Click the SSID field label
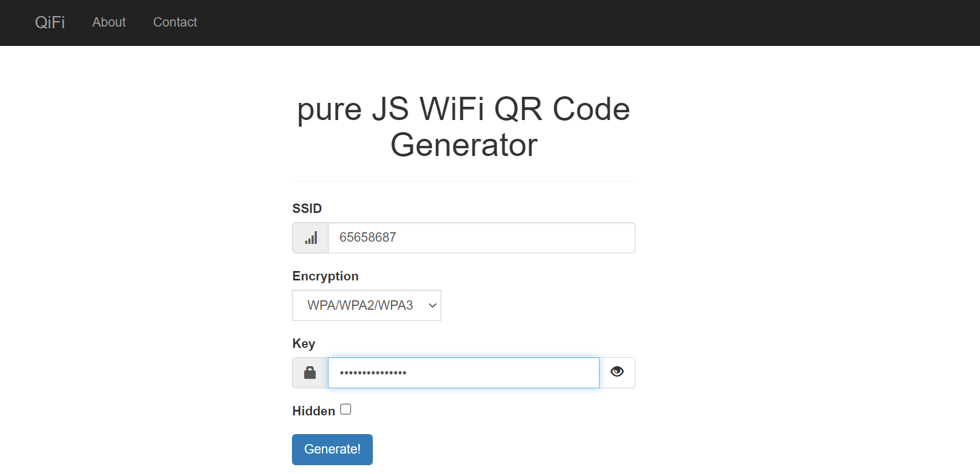The height and width of the screenshot is (474, 980). [307, 209]
